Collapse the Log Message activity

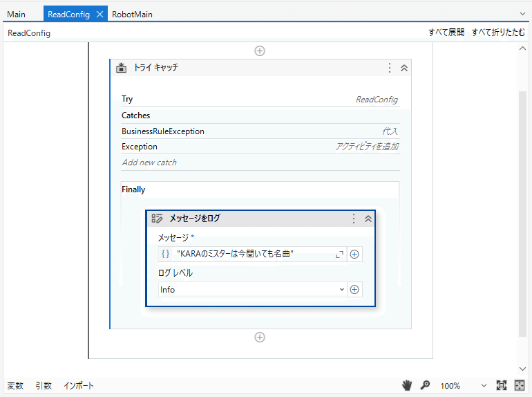(x=368, y=219)
